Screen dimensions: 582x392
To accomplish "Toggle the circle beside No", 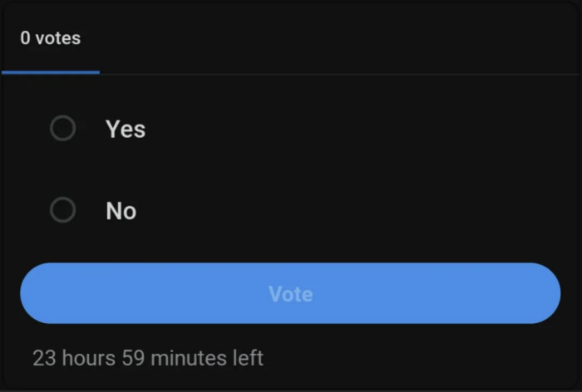I will pos(63,211).
